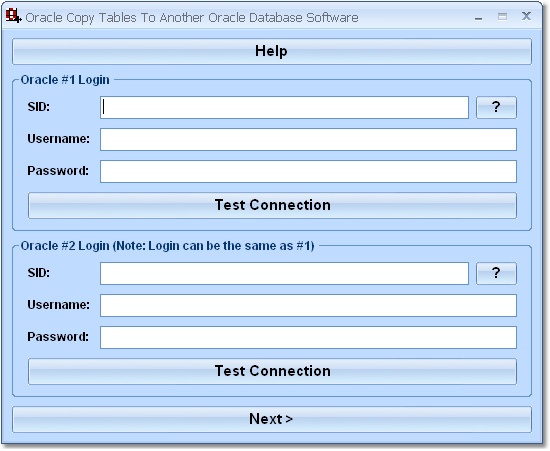Click into the Oracle #1 Password field
Image resolution: width=550 pixels, height=451 pixels.
pos(308,171)
